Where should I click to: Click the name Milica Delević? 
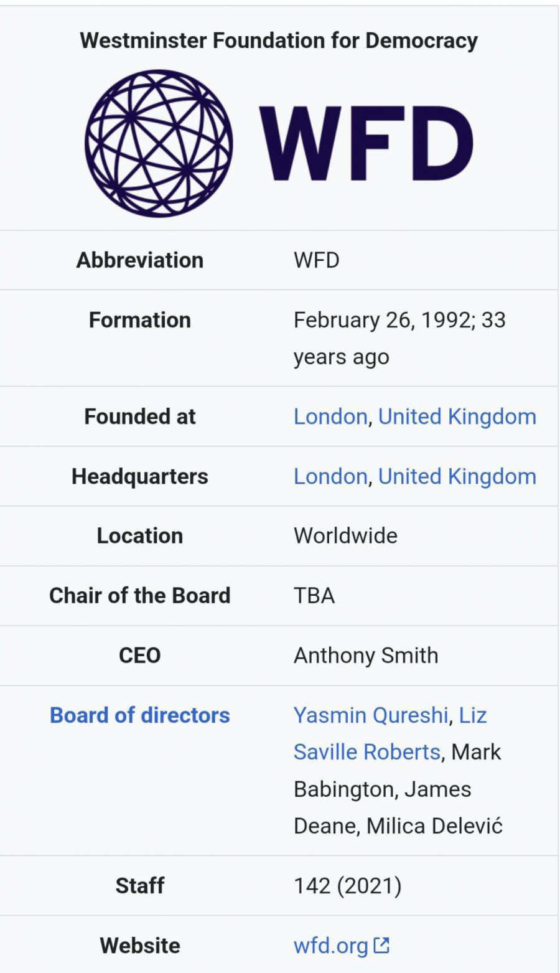click(x=434, y=826)
